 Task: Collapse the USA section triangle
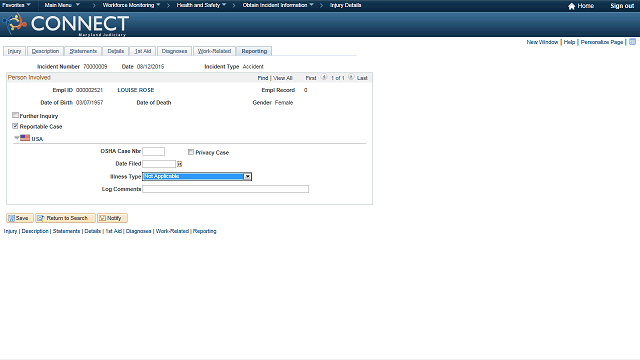pyautogui.click(x=16, y=138)
